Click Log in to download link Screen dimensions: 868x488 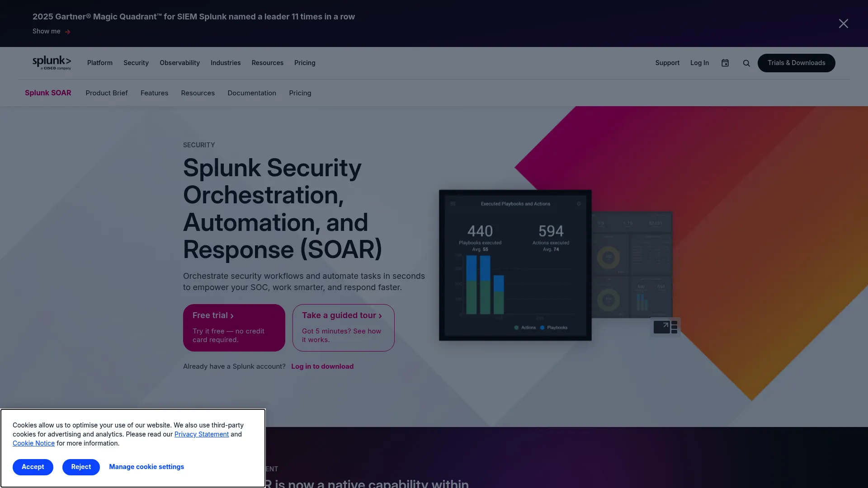point(322,366)
